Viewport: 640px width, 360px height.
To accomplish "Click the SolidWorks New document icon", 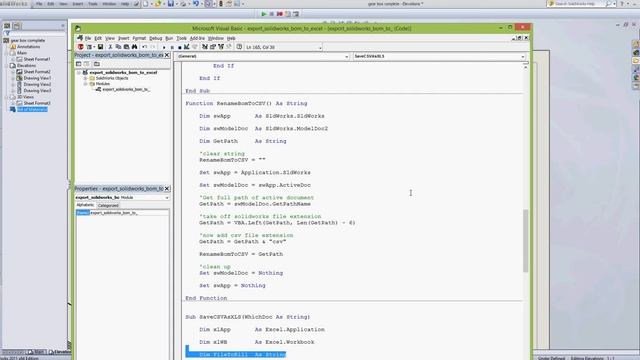I will click(x=145, y=4).
